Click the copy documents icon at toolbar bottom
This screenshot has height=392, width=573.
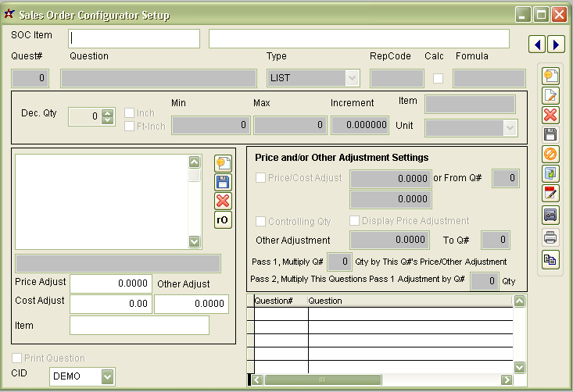pos(551,259)
